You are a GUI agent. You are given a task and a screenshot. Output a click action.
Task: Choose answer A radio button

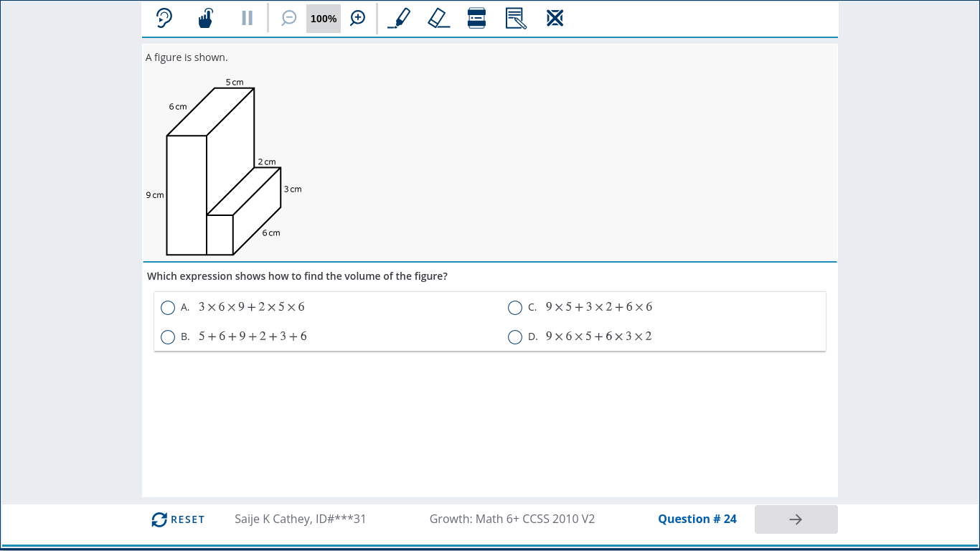(x=168, y=308)
